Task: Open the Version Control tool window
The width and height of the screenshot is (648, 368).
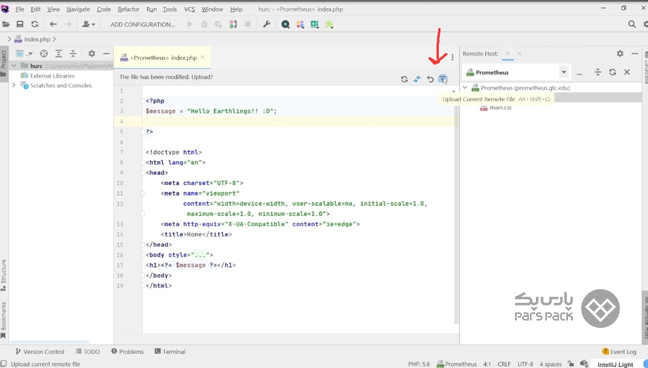Action: point(40,351)
